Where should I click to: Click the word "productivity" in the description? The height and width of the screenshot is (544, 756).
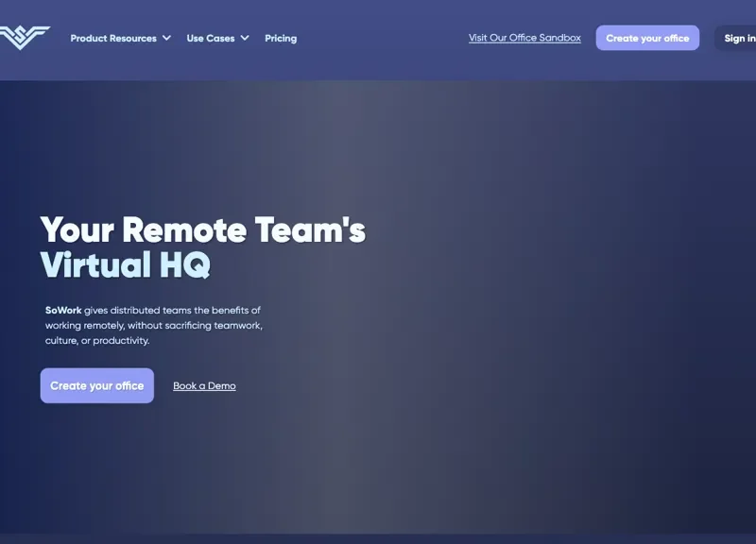click(x=120, y=341)
